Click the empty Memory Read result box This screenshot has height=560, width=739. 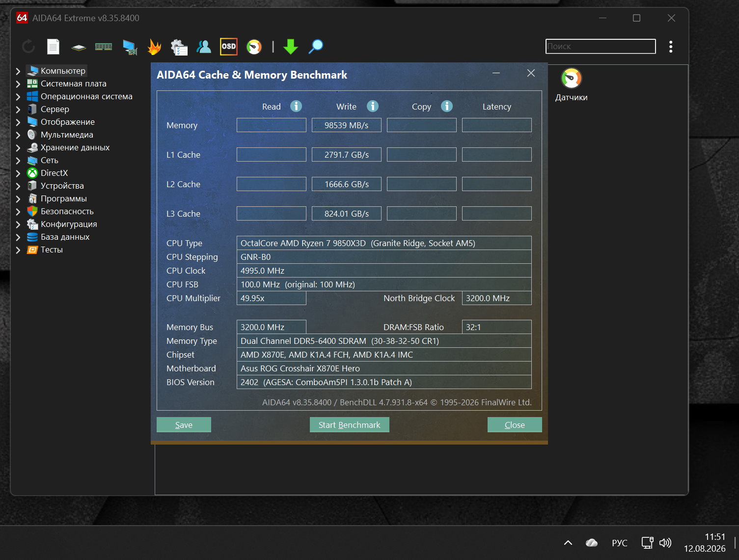click(x=272, y=125)
